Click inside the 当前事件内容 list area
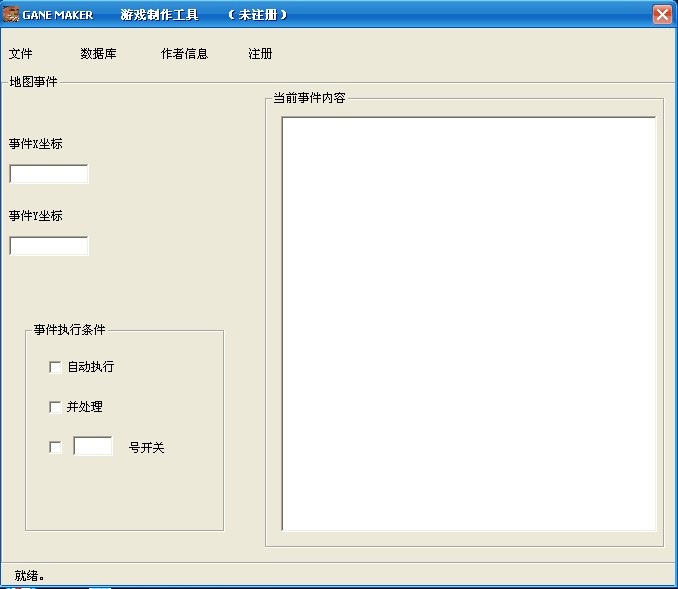678x589 pixels. click(x=469, y=323)
